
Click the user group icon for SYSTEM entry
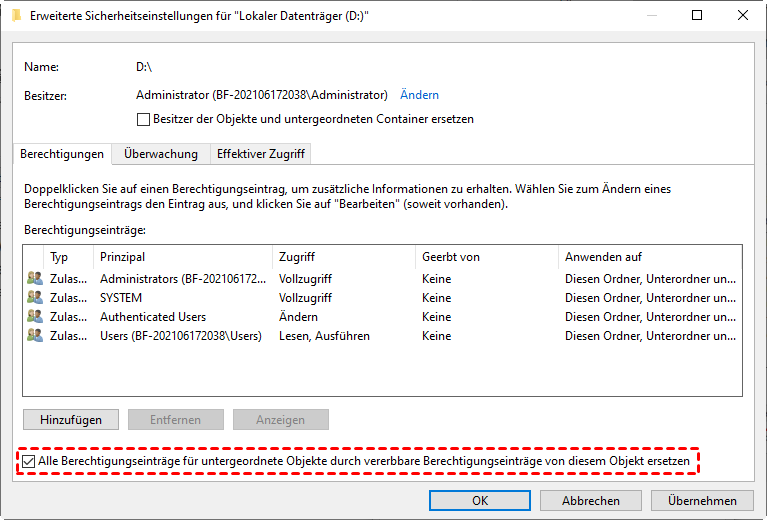pyautogui.click(x=35, y=297)
